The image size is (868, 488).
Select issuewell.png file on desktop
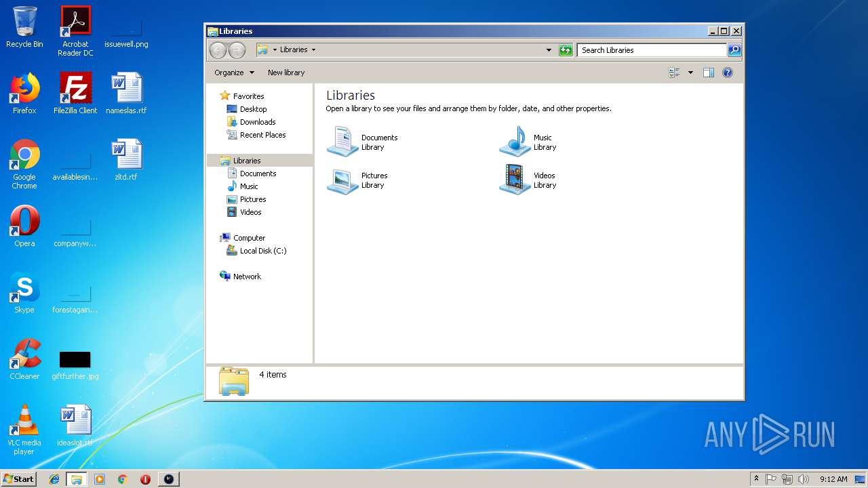click(x=126, y=31)
